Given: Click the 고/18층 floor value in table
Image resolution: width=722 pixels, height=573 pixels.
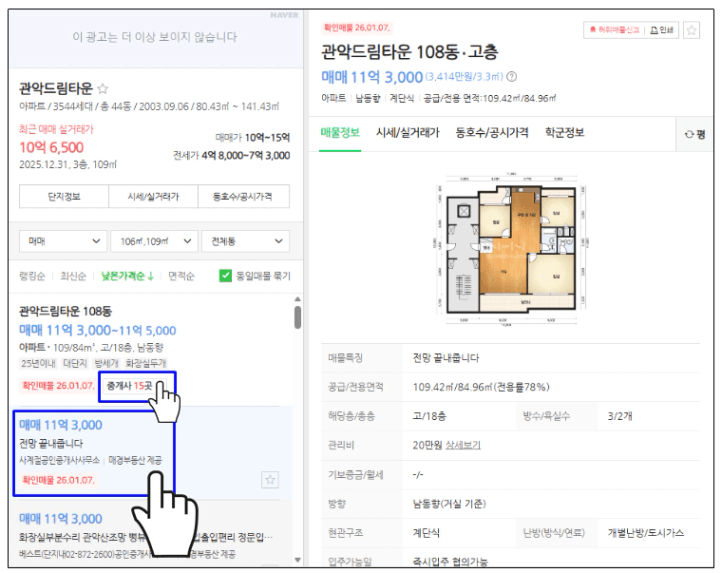Looking at the screenshot, I should [x=429, y=416].
